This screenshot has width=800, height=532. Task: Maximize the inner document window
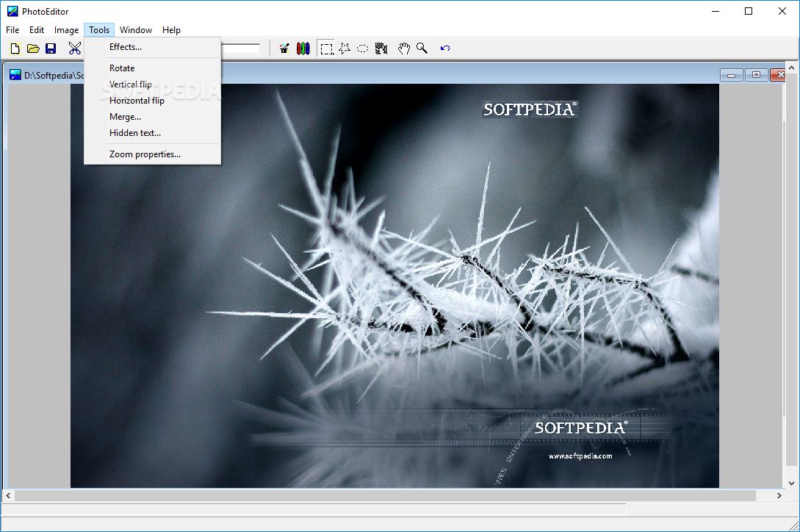tap(756, 75)
